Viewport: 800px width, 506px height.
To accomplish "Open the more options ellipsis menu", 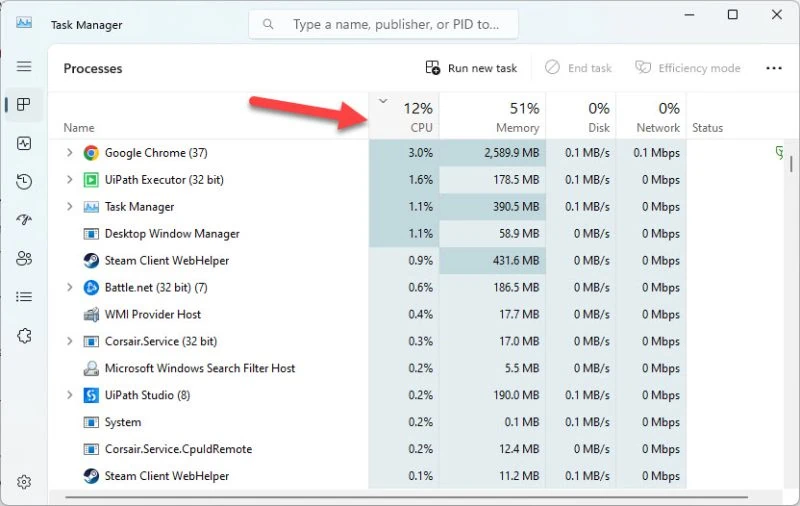I will (773, 68).
